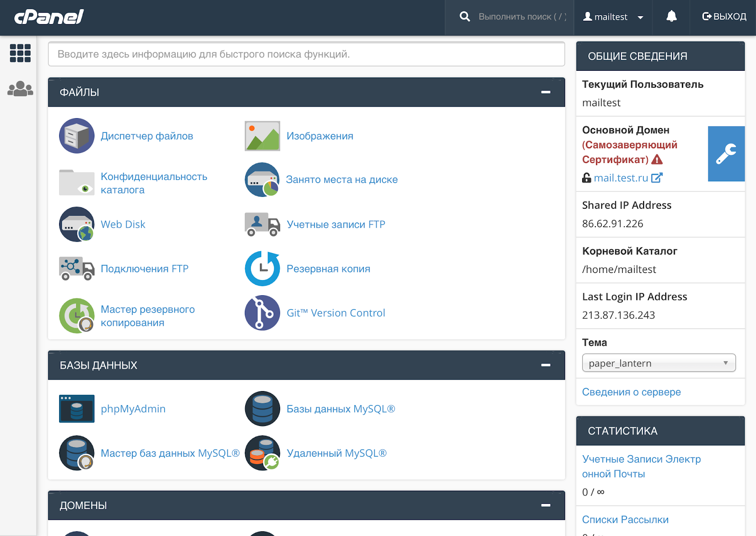Collapse the ДОМЕНЫ section
Screen dimensions: 756x536
tap(546, 505)
